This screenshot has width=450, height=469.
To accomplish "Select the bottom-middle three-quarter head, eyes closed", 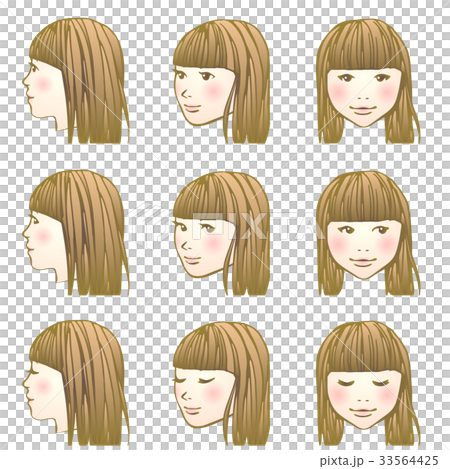I will (x=221, y=384).
